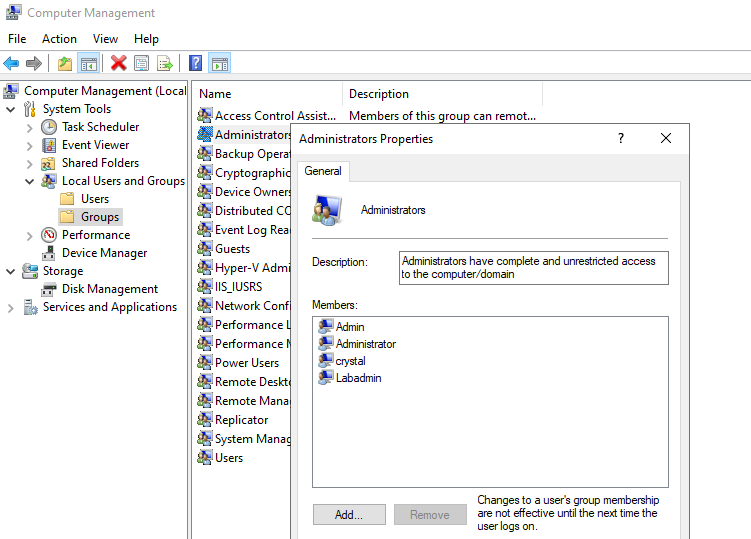Click the Up one level folder icon
751x539 pixels.
coord(65,63)
